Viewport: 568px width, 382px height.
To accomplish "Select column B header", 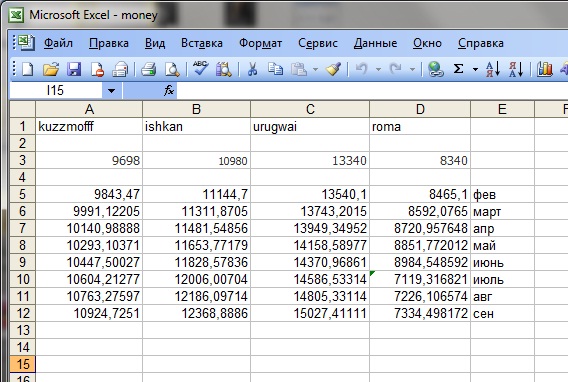I will (196, 109).
